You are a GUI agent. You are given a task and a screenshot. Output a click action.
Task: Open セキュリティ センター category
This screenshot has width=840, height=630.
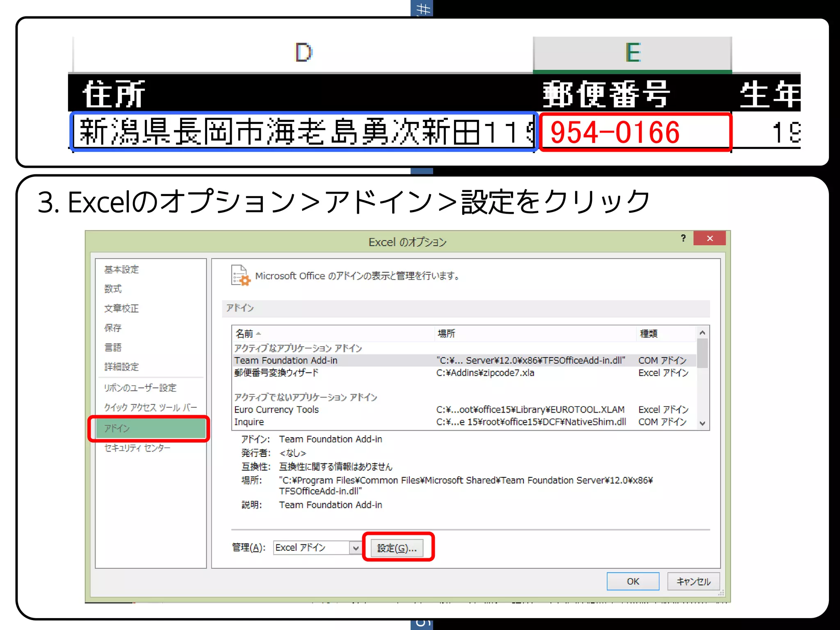(137, 448)
